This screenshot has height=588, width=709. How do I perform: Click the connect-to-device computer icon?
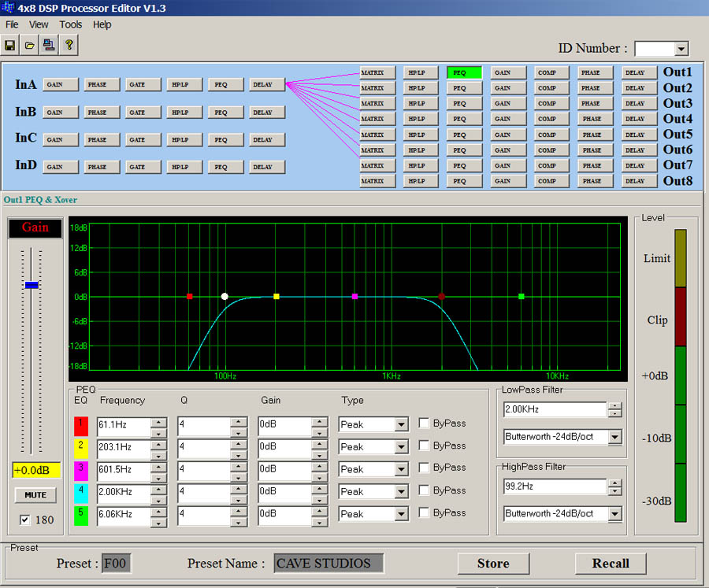point(49,45)
